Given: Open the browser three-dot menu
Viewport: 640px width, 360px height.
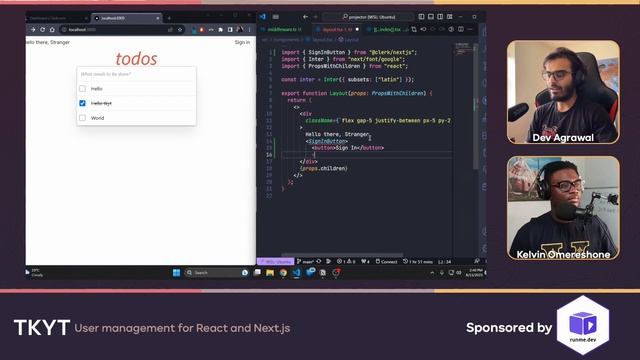Looking at the screenshot, I should click(249, 29).
